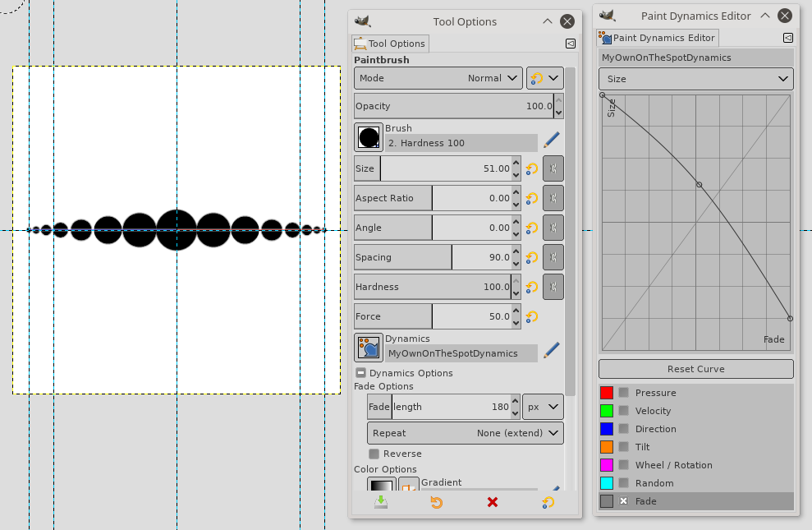Toggle the Reverse fade checkbox
812x530 pixels.
coord(374,454)
